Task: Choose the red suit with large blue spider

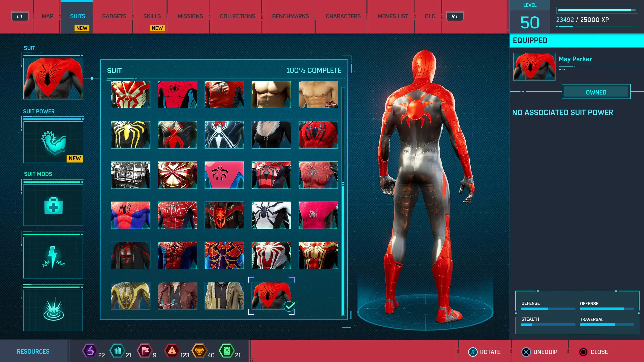Action: click(318, 135)
